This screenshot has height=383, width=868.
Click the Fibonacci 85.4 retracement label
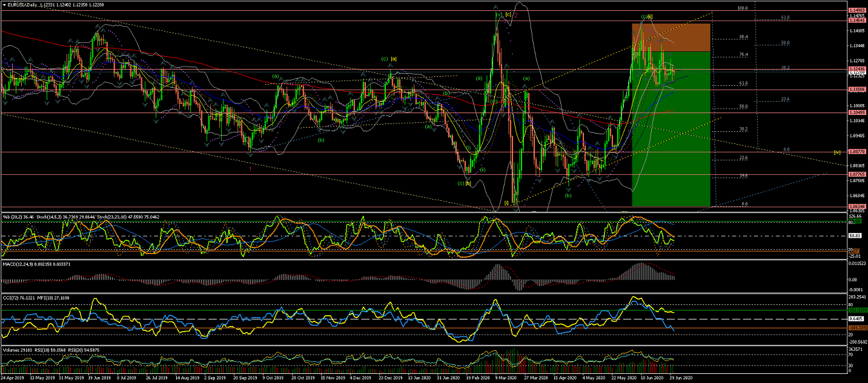tap(744, 37)
